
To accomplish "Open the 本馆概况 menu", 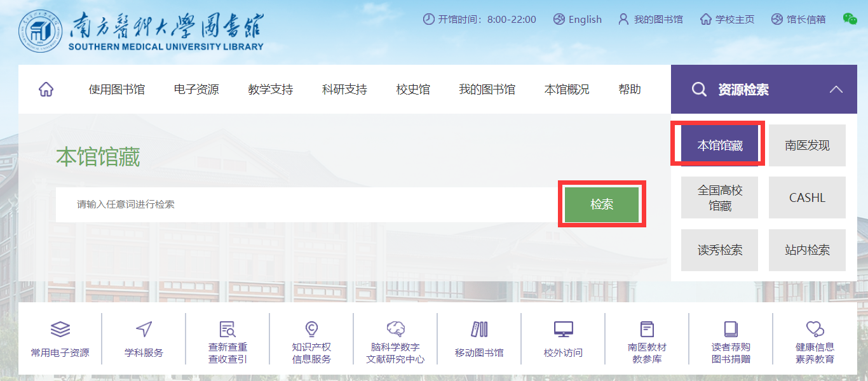I will (567, 90).
